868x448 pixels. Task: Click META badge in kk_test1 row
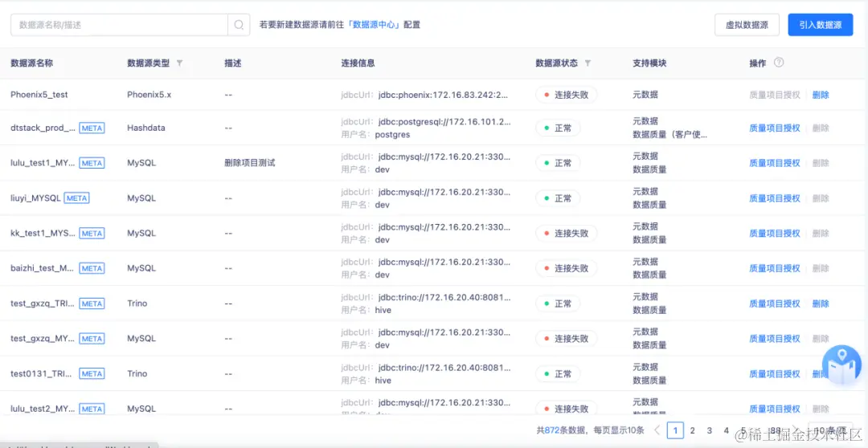coord(92,234)
